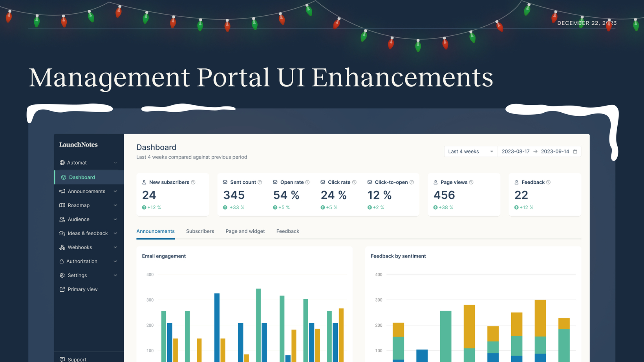Click the New subscribers value 24
644x362 pixels.
(149, 195)
